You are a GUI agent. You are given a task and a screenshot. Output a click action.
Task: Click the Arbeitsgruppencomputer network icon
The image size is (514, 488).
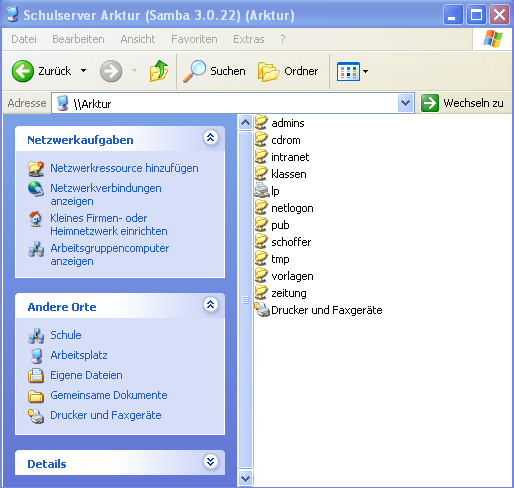36,249
